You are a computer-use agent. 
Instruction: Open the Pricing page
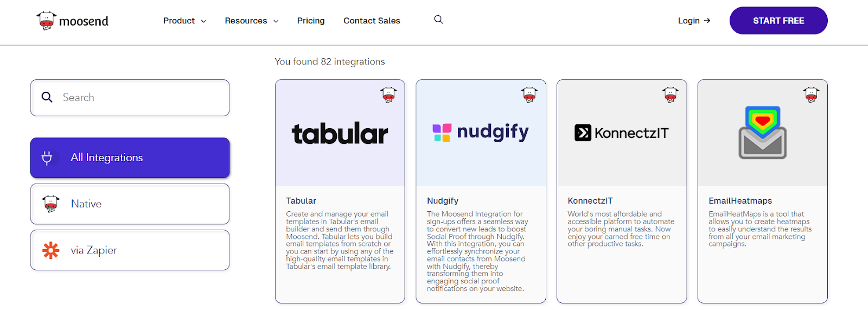(x=311, y=21)
